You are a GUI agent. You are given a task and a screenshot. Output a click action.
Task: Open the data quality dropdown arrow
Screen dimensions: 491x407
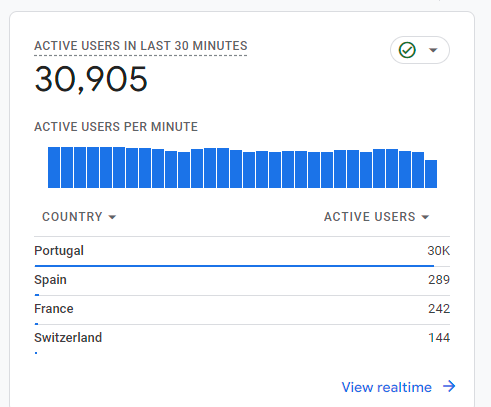[433, 50]
